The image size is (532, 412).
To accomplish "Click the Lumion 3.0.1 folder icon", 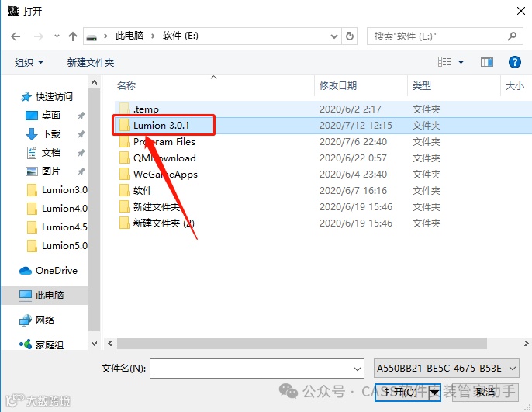I will [124, 125].
